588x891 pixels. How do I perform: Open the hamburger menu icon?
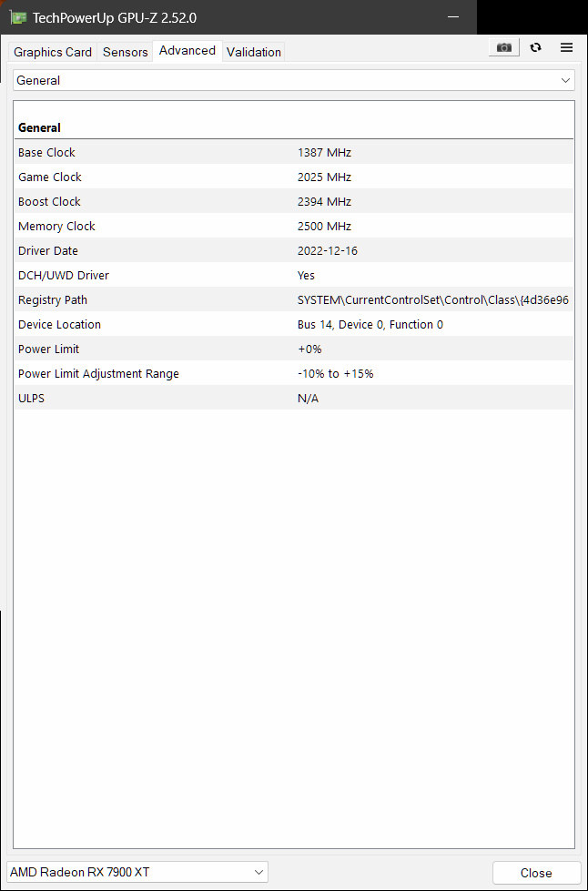566,48
